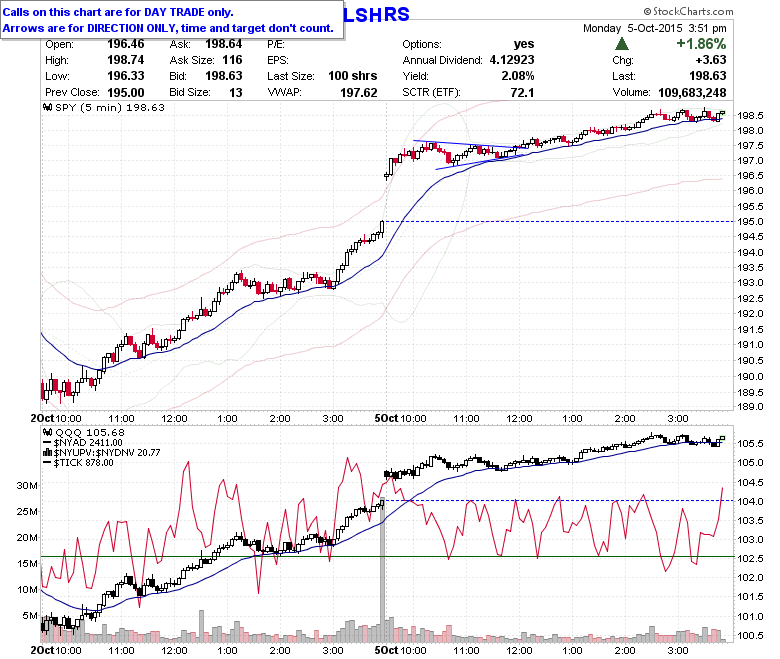Click the Ask price 198.64
Image resolution: width=780 pixels, height=659 pixels.
coord(224,44)
